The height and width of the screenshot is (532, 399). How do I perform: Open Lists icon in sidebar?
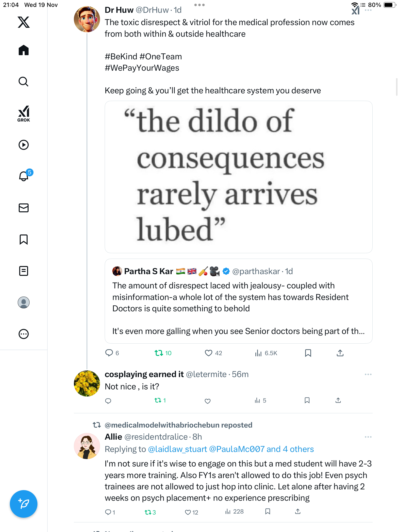click(x=24, y=271)
